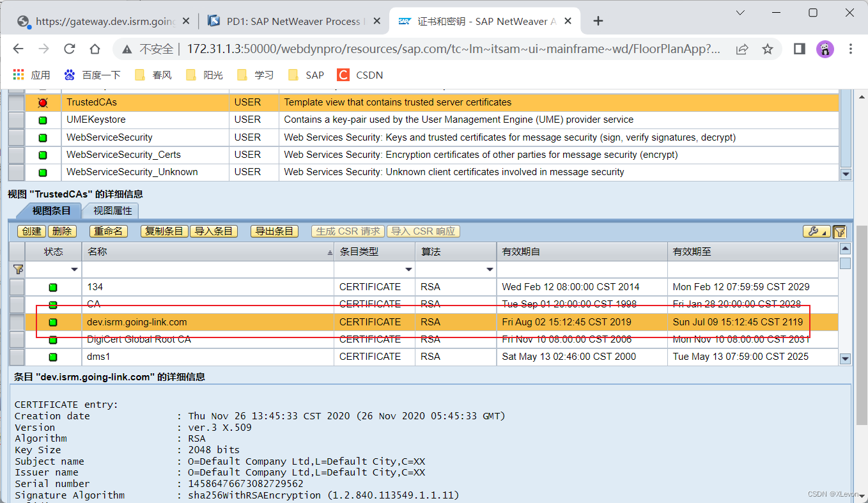Go back in the browser
Viewport: 868px width, 503px height.
(x=19, y=49)
